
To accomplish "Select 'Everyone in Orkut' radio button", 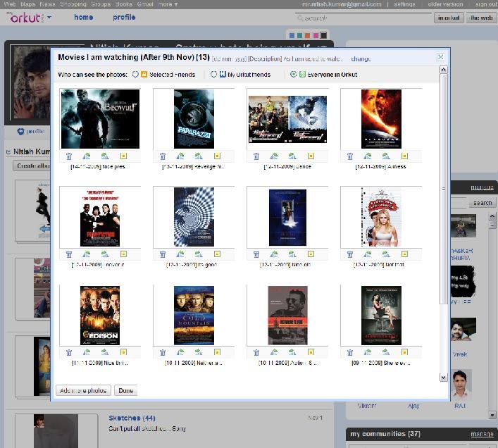I will pyautogui.click(x=293, y=75).
